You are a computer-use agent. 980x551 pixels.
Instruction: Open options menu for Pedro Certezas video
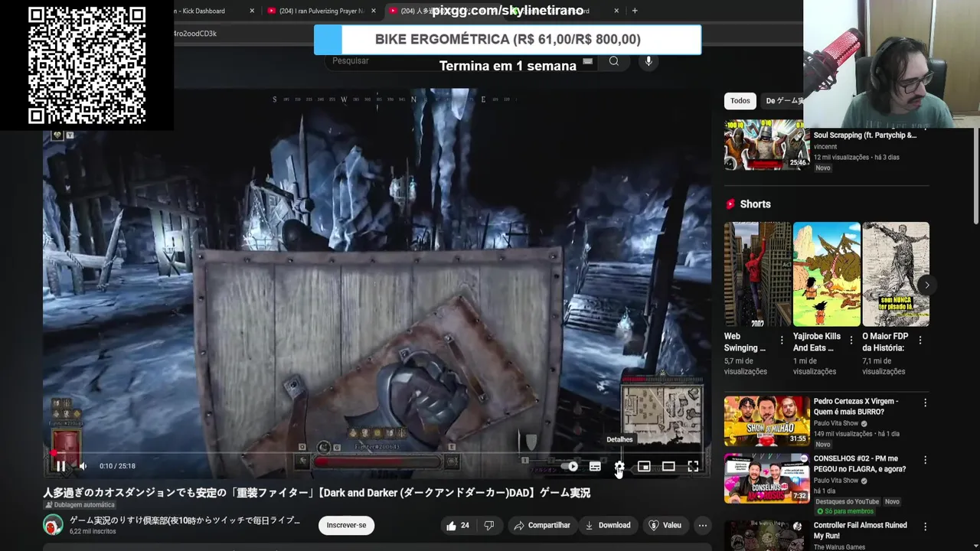(x=925, y=403)
